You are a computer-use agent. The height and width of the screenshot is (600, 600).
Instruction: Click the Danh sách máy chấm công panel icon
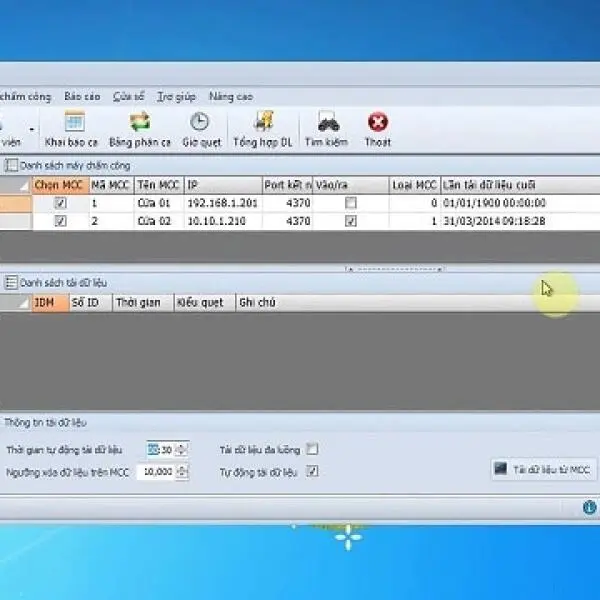coord(11,165)
